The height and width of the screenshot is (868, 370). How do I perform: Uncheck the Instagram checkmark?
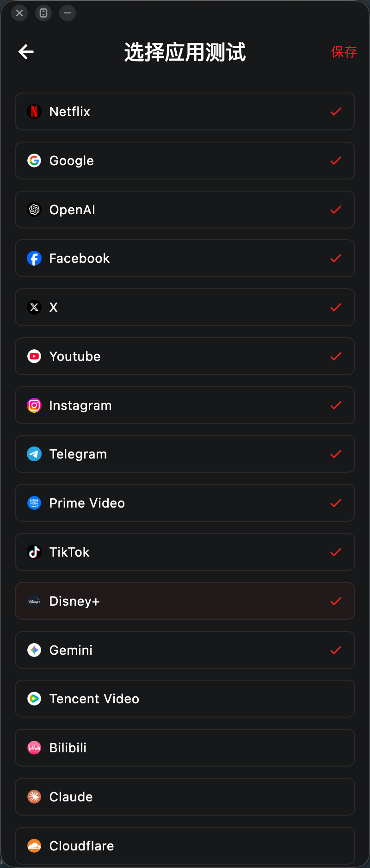click(x=336, y=405)
